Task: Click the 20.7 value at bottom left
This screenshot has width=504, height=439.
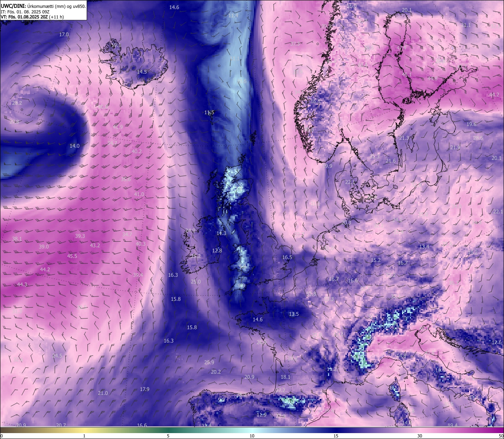Action: 61,425
